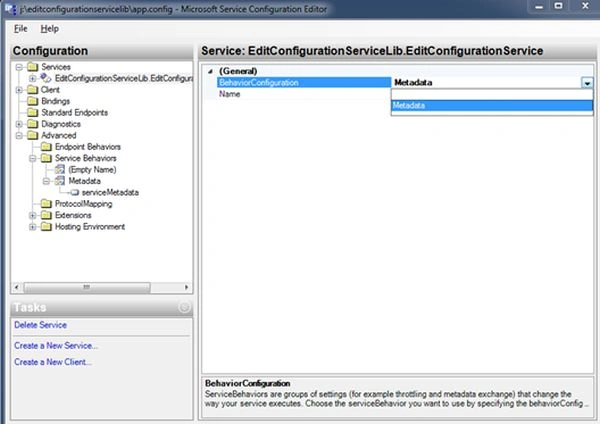
Task: Choose the blank option in dropdown list
Action: coord(492,95)
